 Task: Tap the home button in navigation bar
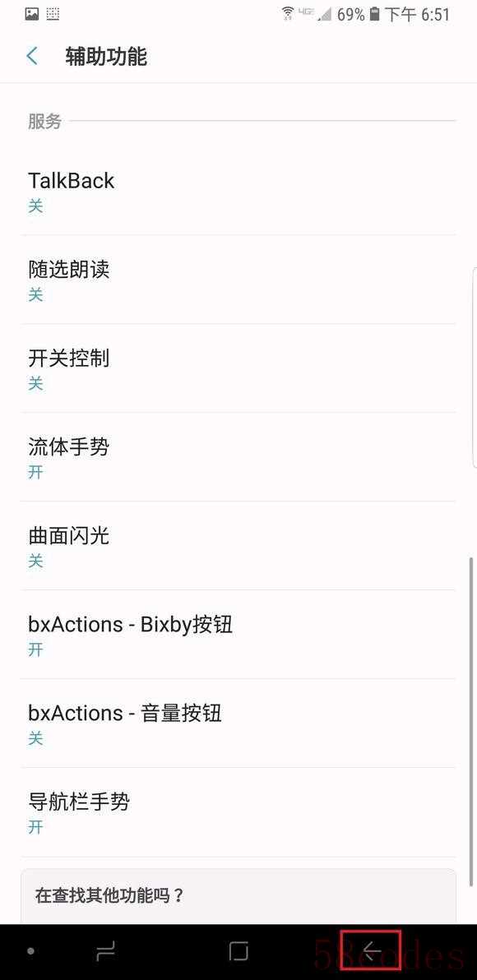click(x=238, y=951)
